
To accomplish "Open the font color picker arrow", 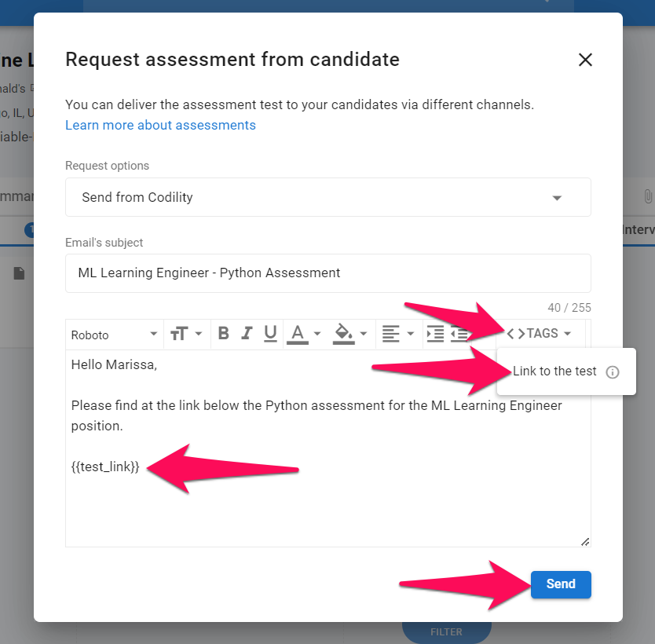I will 317,334.
